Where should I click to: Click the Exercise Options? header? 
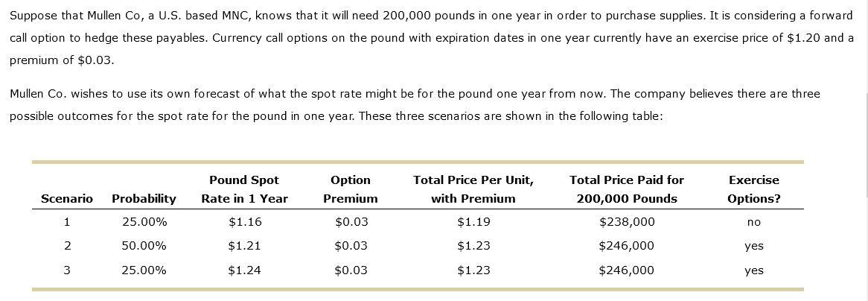tap(753, 189)
